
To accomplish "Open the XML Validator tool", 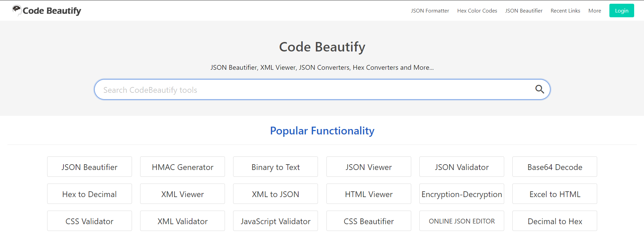I will pos(183,221).
